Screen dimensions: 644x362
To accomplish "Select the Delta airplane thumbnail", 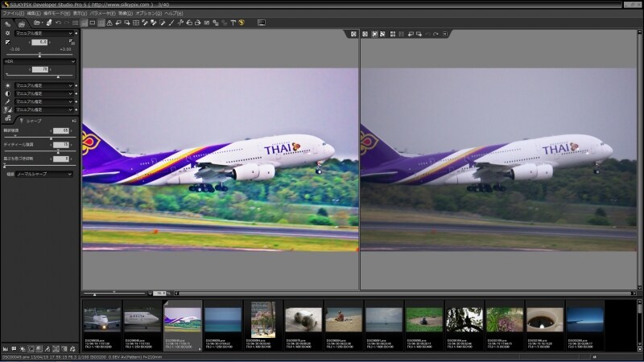I will point(142,319).
